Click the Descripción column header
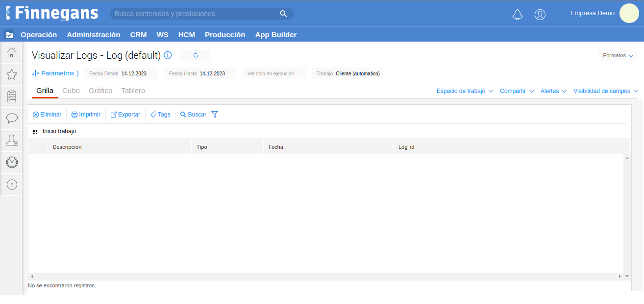 tap(119, 147)
